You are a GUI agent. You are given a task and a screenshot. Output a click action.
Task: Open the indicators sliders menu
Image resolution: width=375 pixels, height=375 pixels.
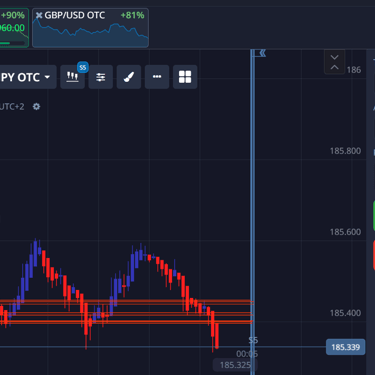pos(100,77)
